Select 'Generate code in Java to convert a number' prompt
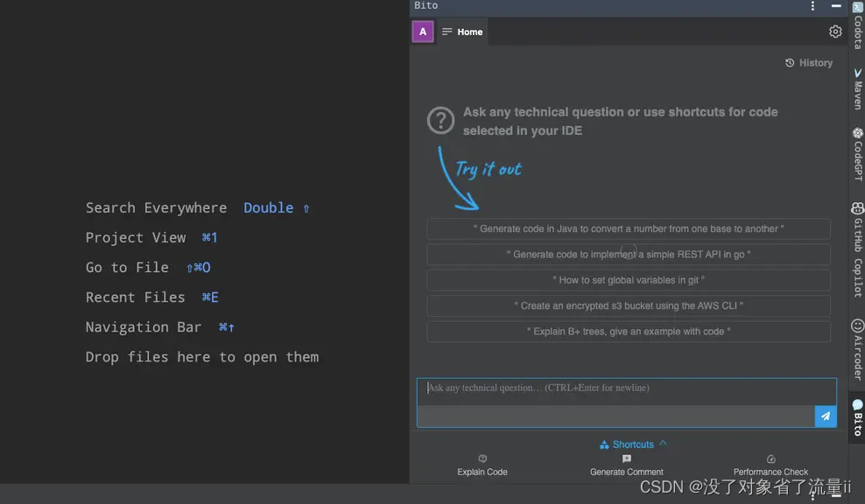Image resolution: width=865 pixels, height=504 pixels. 629,229
